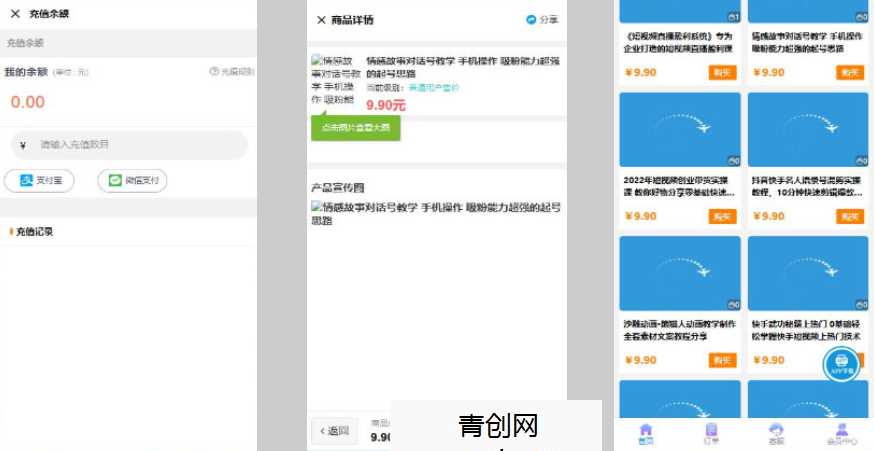Click the green view-larger-image tooltip

pos(356,128)
